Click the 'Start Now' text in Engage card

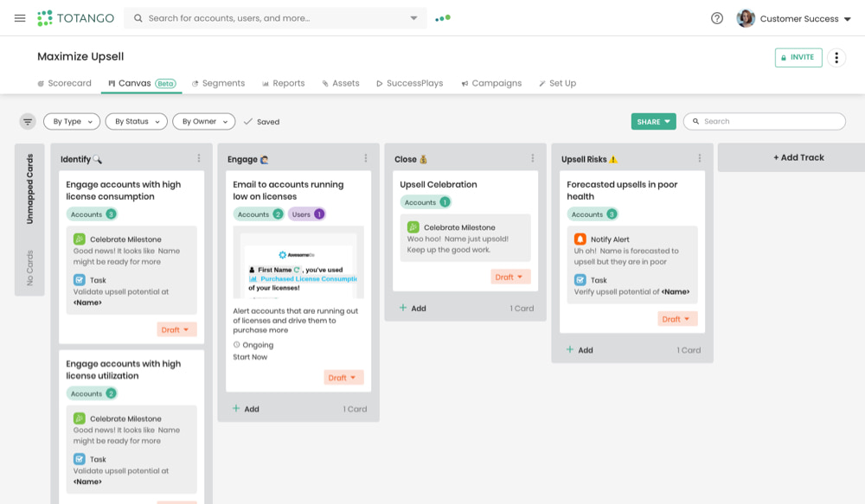tap(250, 357)
